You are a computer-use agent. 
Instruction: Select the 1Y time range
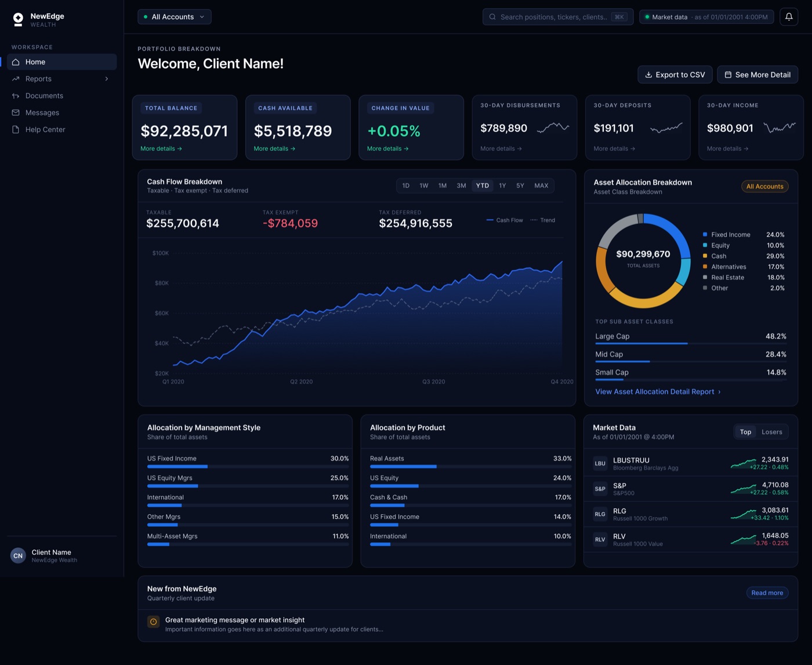pos(502,186)
